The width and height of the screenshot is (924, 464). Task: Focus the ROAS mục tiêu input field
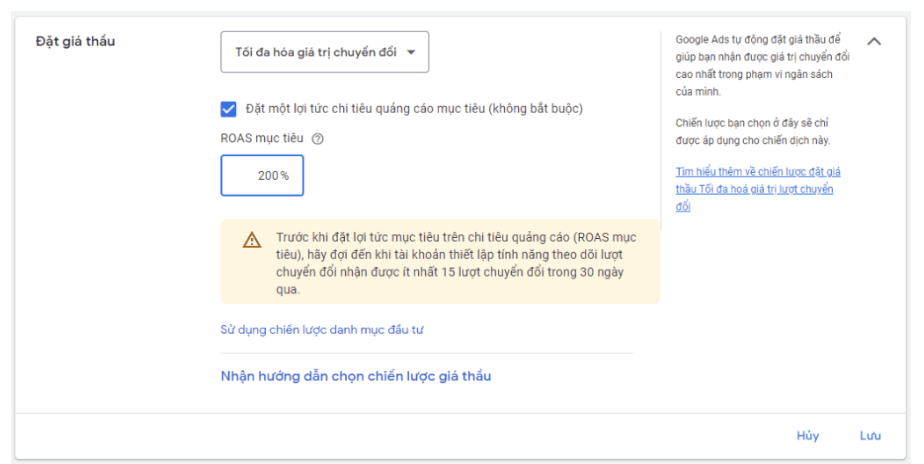point(262,175)
